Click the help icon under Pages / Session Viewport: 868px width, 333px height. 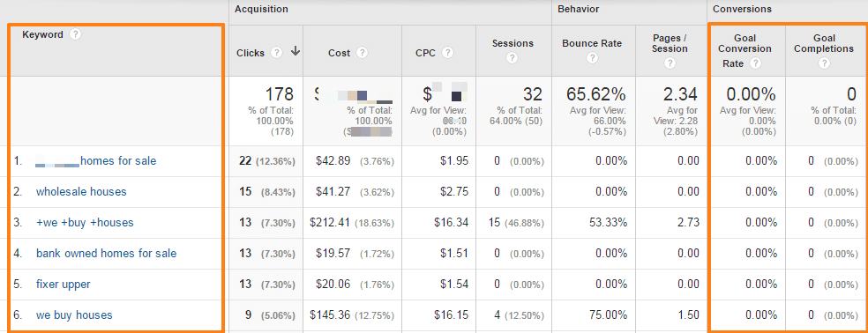(x=670, y=63)
